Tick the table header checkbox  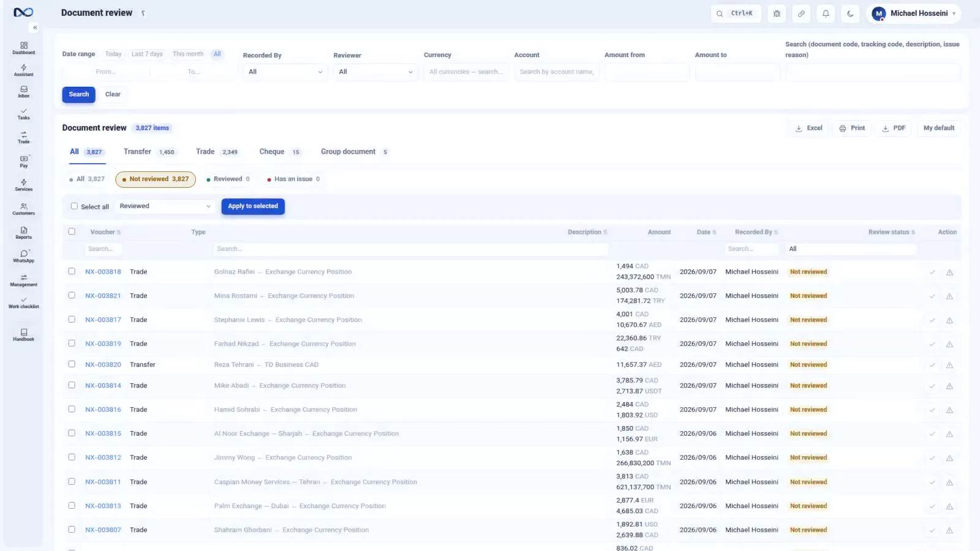[72, 231]
